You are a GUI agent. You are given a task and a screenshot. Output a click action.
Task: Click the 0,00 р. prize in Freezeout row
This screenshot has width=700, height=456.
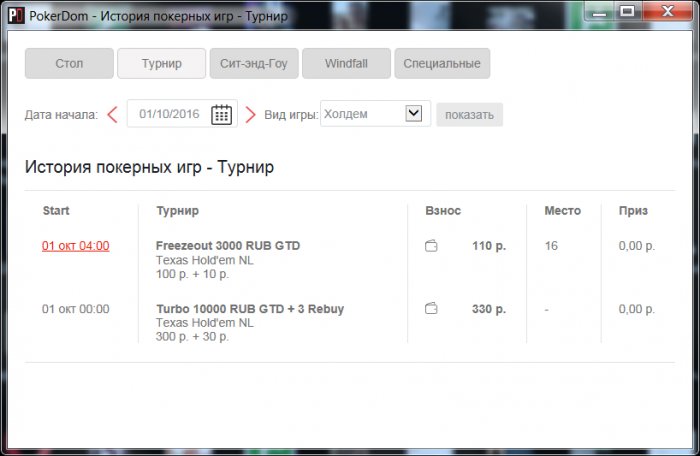(x=637, y=246)
